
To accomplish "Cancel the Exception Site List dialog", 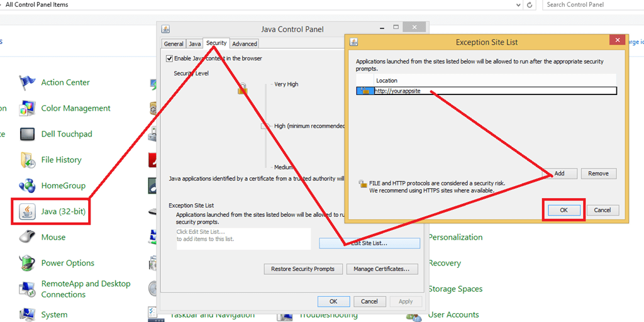I will [x=602, y=210].
